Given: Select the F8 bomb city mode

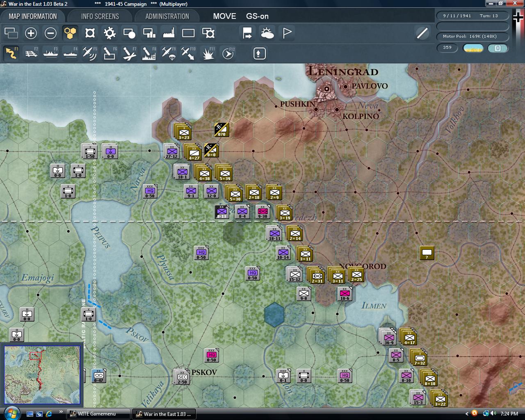Looking at the screenshot, I should click(149, 53).
